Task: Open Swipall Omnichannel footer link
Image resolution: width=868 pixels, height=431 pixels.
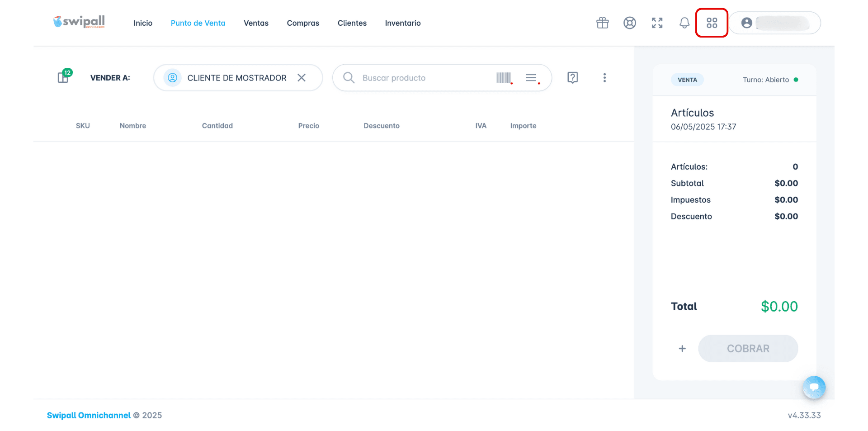Action: pyautogui.click(x=89, y=415)
